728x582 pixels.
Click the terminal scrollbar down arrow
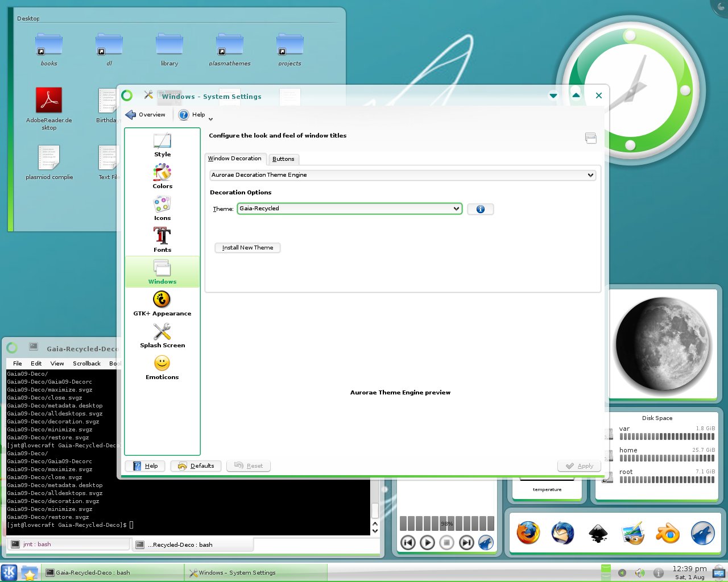point(375,531)
